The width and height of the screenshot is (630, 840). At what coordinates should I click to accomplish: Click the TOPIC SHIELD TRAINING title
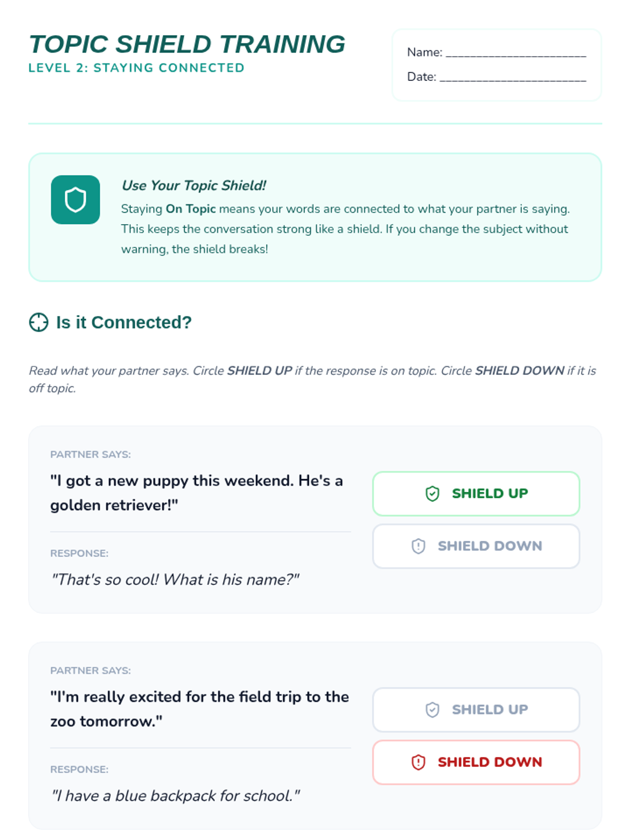[187, 44]
